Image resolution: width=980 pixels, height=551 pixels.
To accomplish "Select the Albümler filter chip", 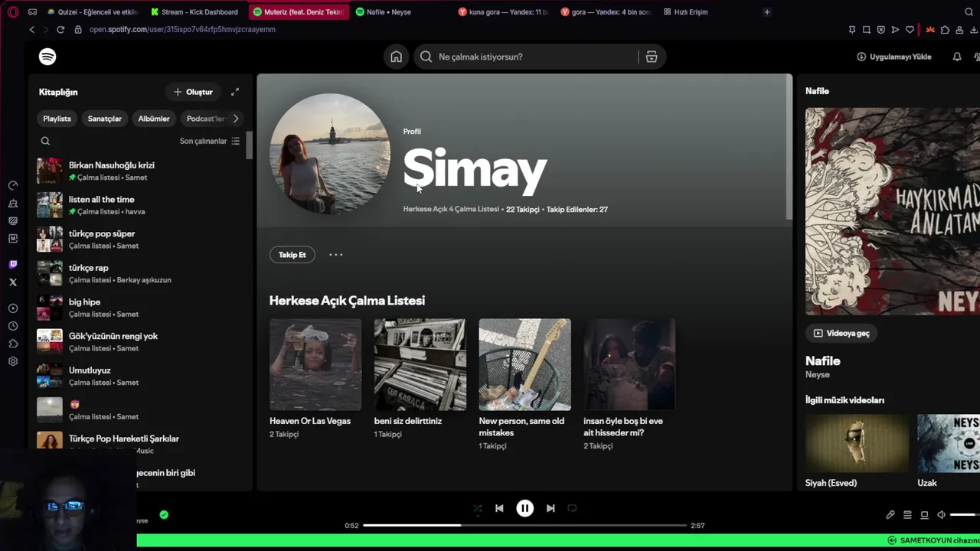I will [x=154, y=119].
